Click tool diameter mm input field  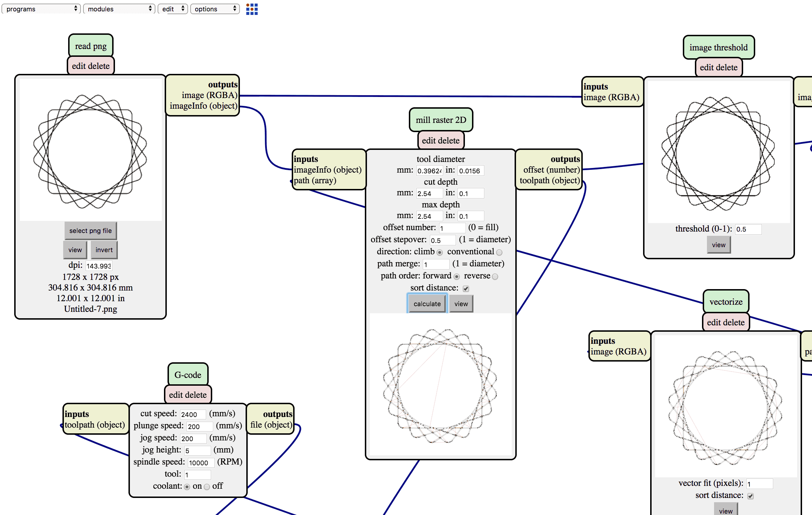pos(429,171)
